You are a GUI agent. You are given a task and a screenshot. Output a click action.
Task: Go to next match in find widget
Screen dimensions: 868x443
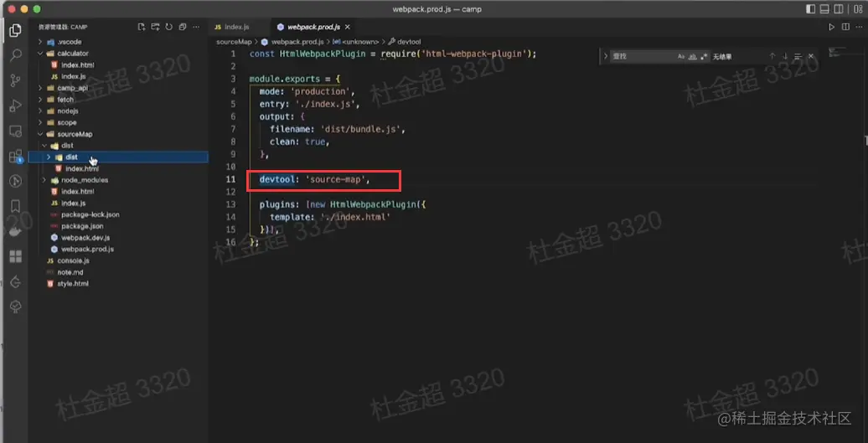pos(785,56)
